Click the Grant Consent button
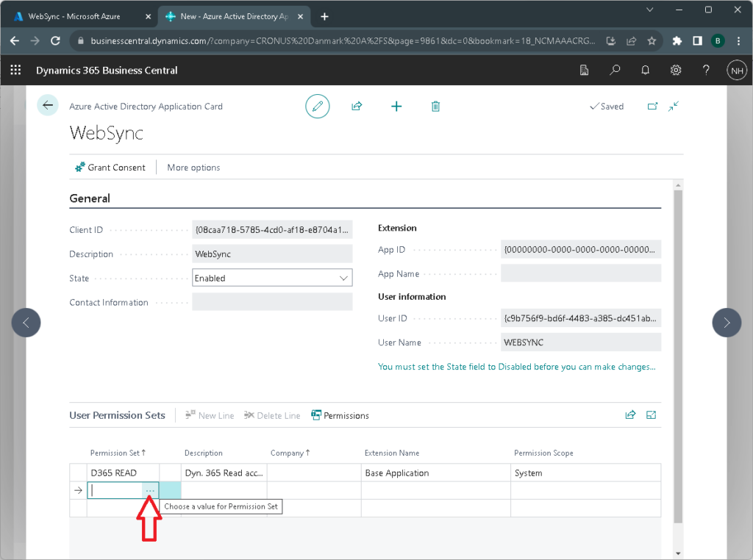 click(110, 168)
